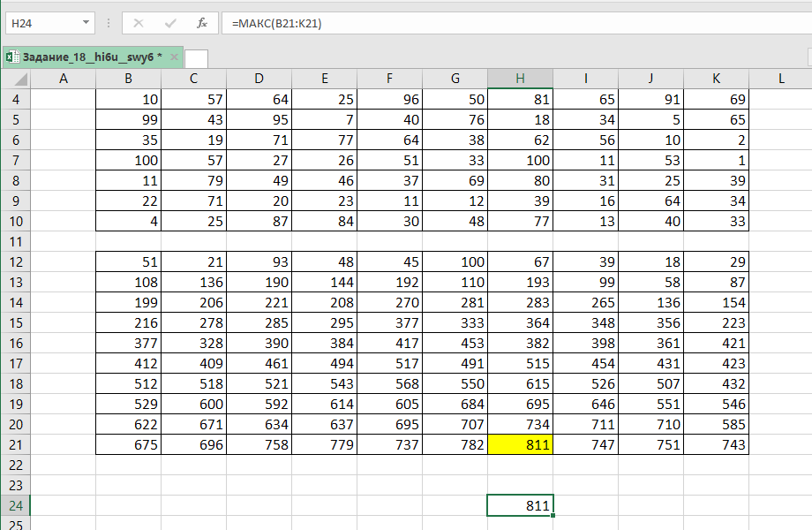
Task: Select the row 11 header
Action: pos(15,241)
